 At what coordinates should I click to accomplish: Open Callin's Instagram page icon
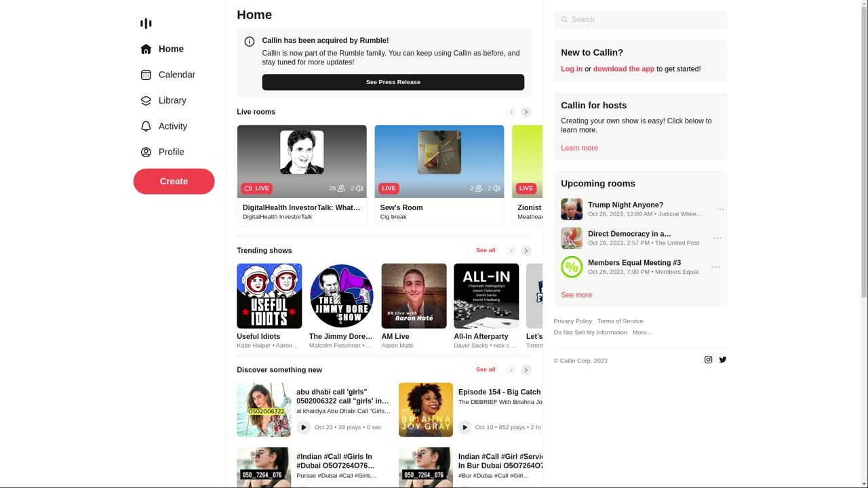coord(708,360)
